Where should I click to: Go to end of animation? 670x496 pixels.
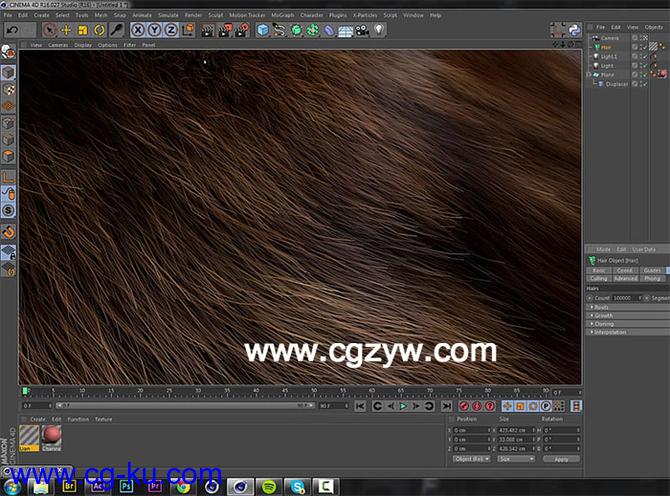coord(446,406)
